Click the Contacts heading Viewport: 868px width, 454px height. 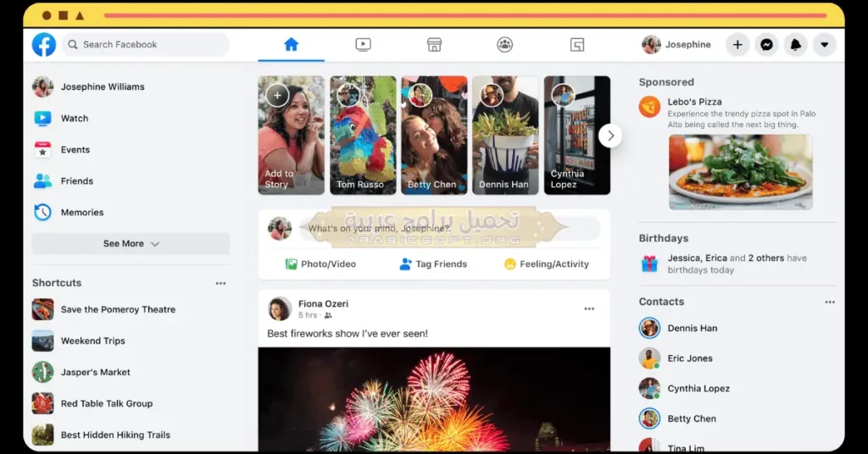point(661,302)
